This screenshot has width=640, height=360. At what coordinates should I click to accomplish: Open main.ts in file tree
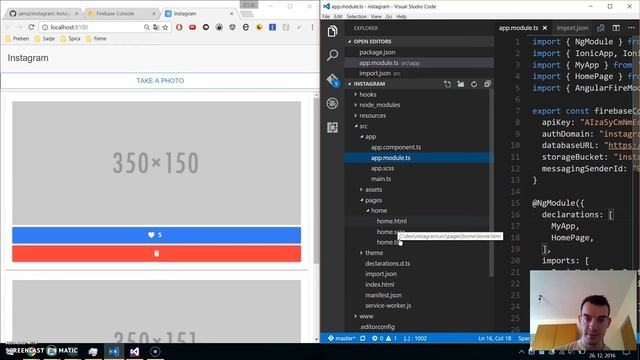point(381,179)
